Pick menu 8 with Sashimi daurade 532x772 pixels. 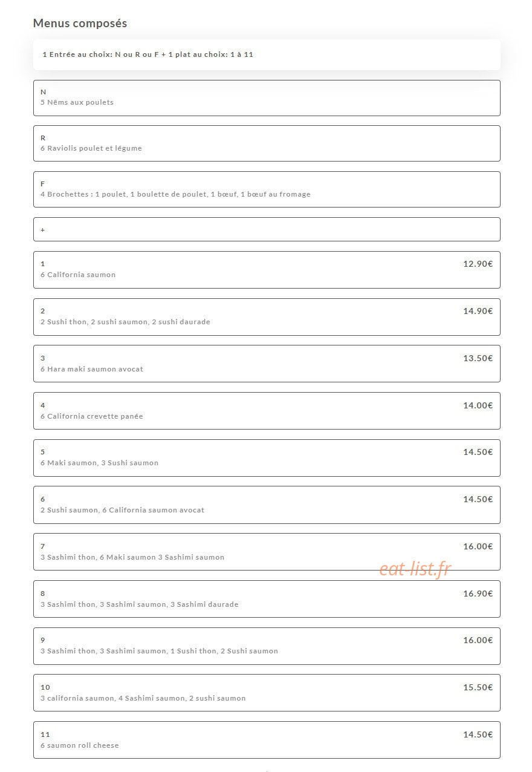tap(267, 599)
